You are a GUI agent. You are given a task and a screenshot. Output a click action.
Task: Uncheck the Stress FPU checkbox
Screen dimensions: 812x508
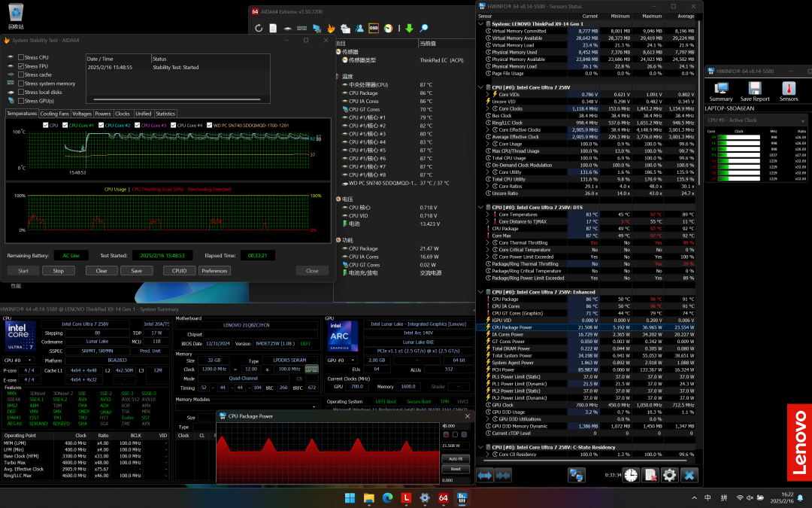pyautogui.click(x=21, y=66)
